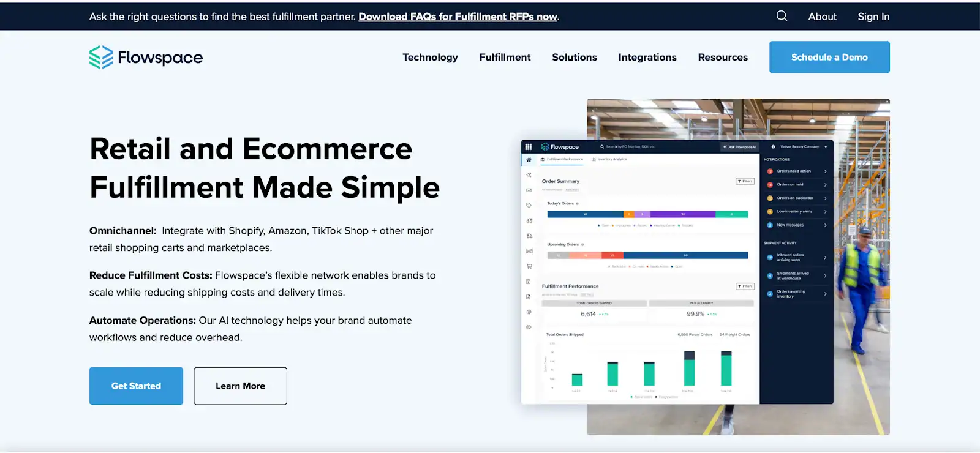Click the Get Started button

(x=136, y=386)
